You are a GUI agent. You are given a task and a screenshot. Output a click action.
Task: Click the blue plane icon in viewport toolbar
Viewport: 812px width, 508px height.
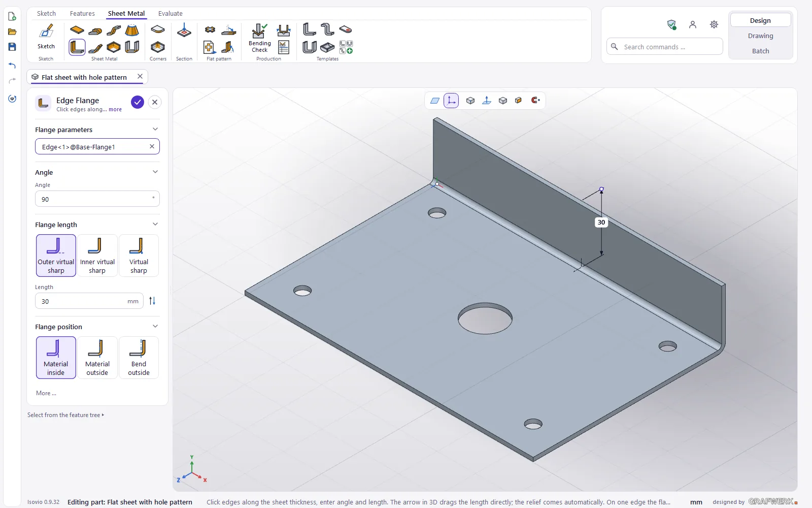click(x=435, y=101)
